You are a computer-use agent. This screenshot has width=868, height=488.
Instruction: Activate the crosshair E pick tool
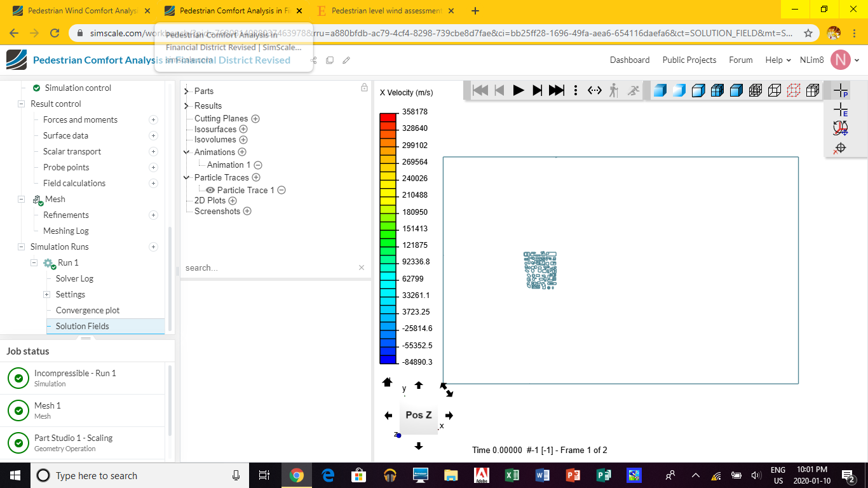(841, 109)
